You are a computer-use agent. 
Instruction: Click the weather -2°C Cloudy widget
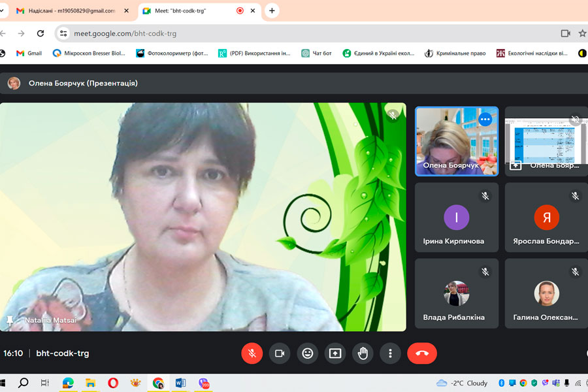(x=462, y=383)
